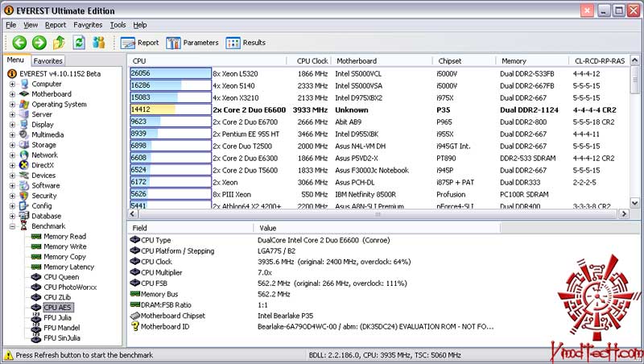
Task: Select the Config tree icon
Action: [24, 206]
